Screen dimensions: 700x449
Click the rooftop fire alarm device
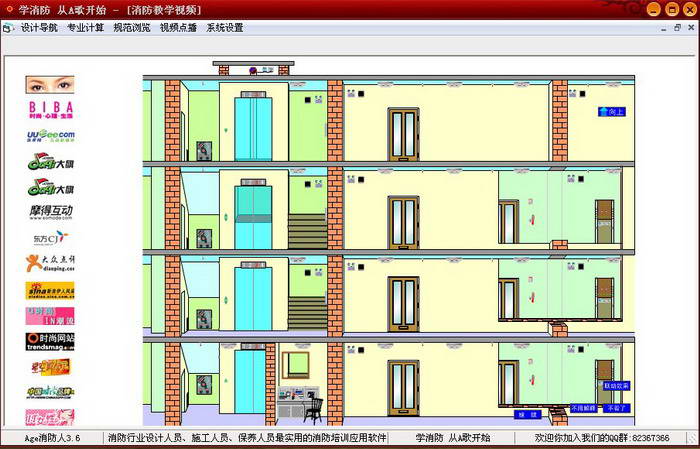click(253, 70)
